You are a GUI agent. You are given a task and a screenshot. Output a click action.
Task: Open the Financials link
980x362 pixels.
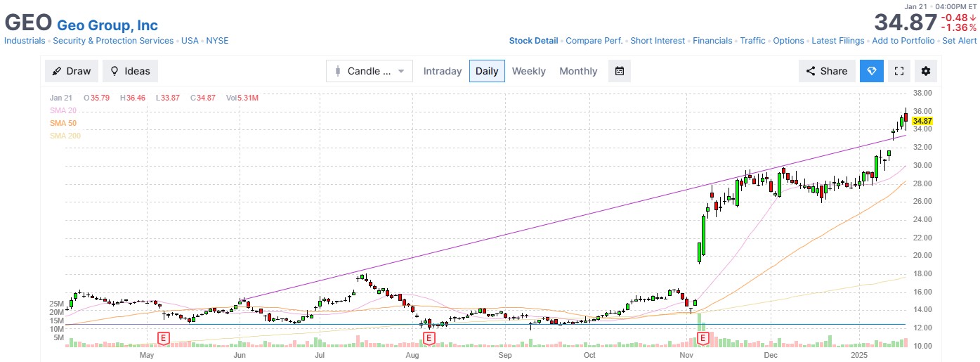tap(712, 41)
